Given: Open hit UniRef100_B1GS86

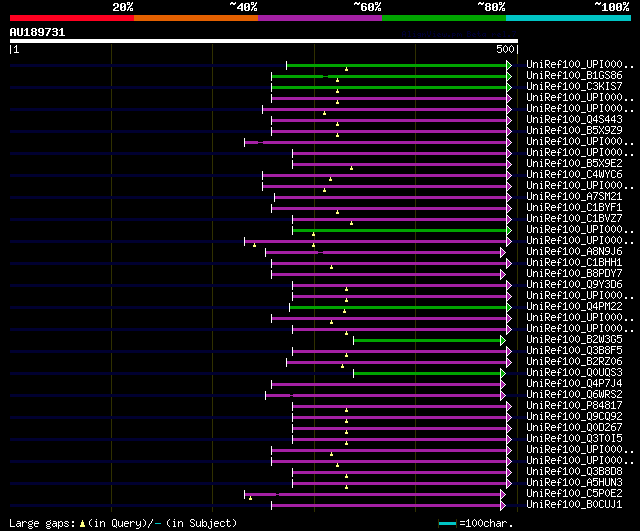Looking at the screenshot, I should coord(574,76).
